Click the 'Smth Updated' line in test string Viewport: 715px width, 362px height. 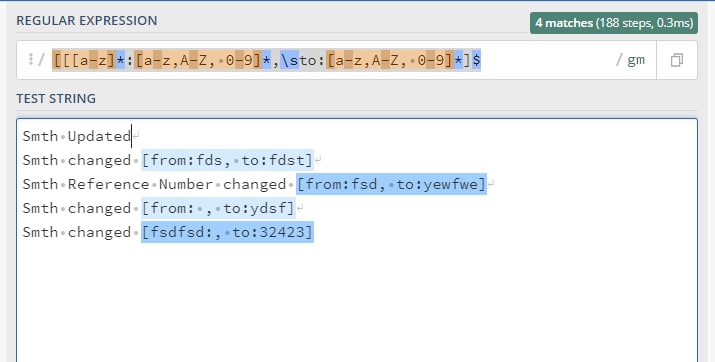click(x=77, y=136)
